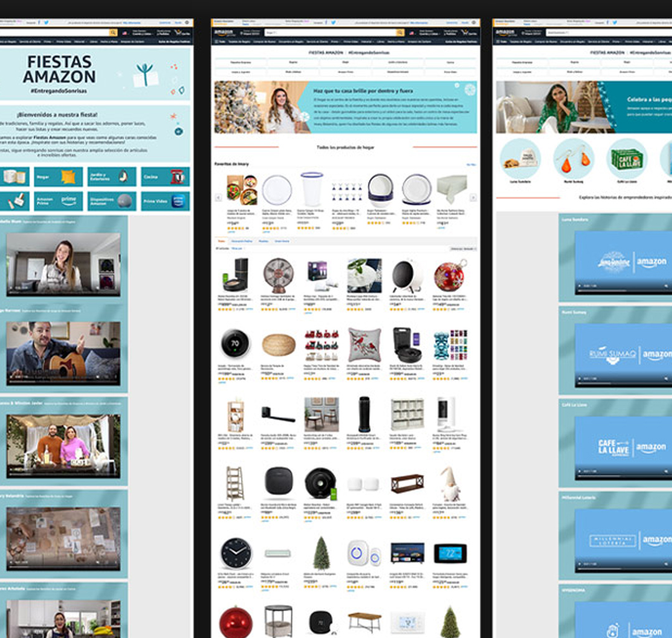This screenshot has height=638, width=672.
Task: Open language flag dropdown in middle page header
Action: 412,32
